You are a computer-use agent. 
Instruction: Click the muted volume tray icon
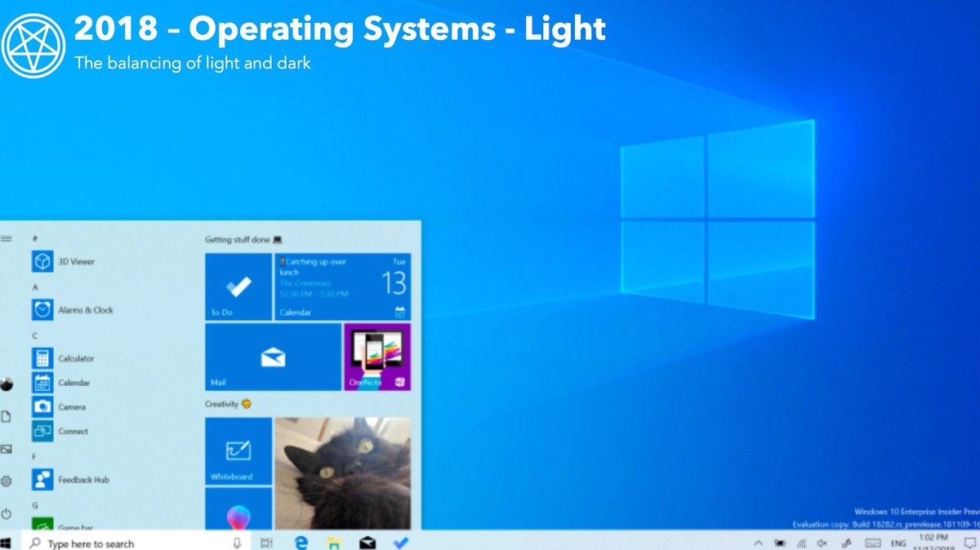[x=822, y=543]
